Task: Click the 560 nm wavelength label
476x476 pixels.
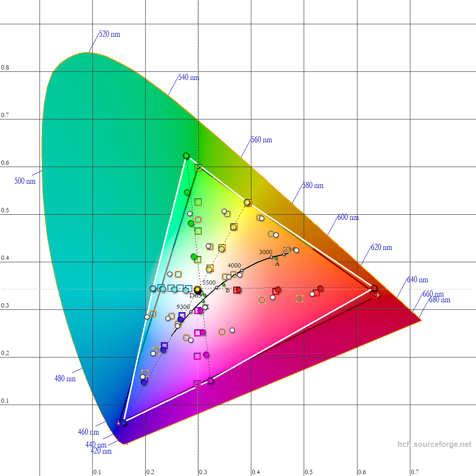Action: click(x=262, y=139)
